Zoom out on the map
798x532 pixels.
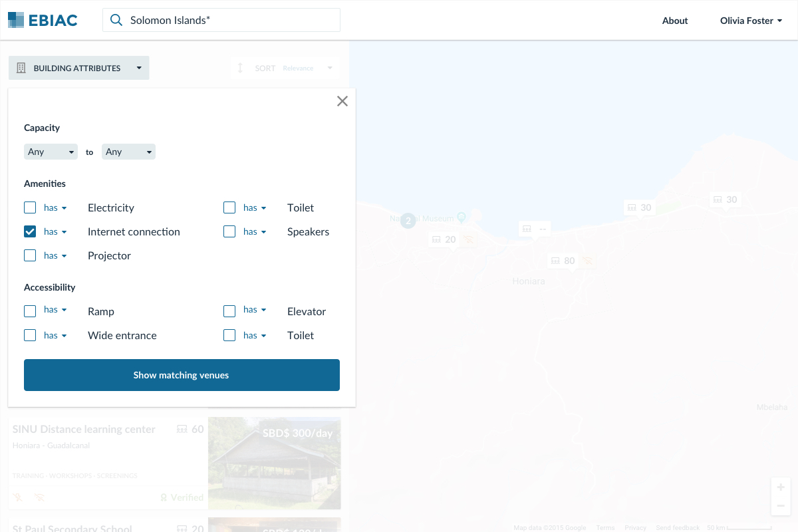pyautogui.click(x=781, y=506)
